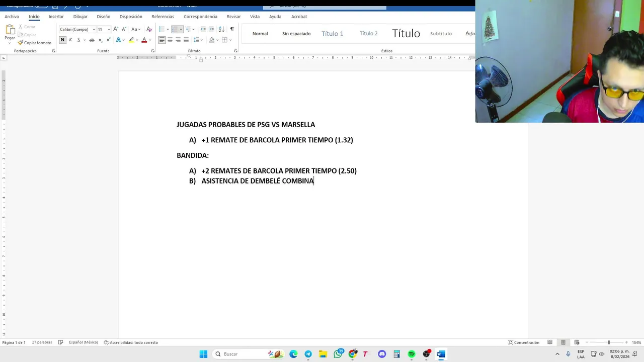The width and height of the screenshot is (644, 362).
Task: Apply strikethrough formatting
Action: (92, 40)
